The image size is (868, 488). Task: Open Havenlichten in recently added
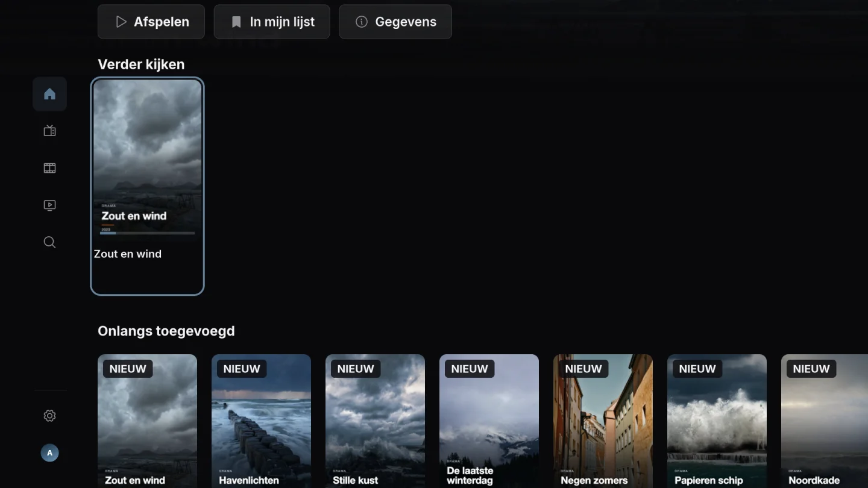(261, 421)
